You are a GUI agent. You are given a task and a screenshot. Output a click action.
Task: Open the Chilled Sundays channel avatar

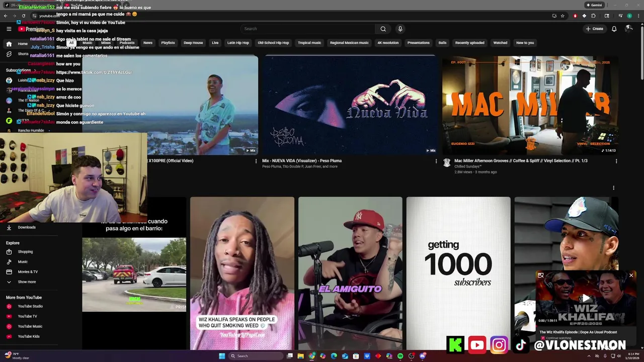pos(447,162)
